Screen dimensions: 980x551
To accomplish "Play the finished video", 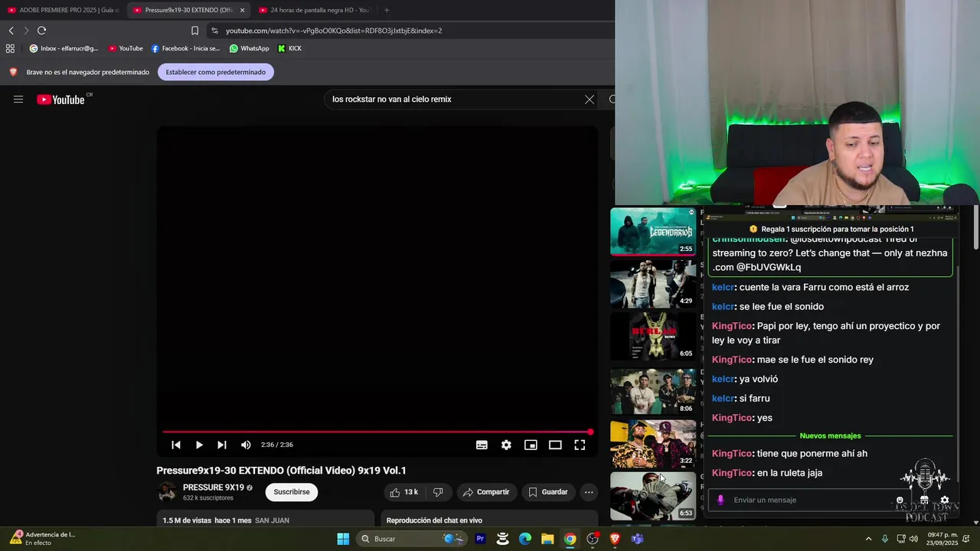I will click(199, 445).
